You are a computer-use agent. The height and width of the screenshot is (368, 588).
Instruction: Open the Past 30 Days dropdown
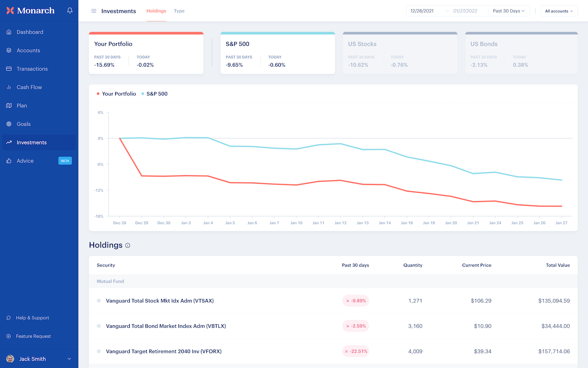509,11
